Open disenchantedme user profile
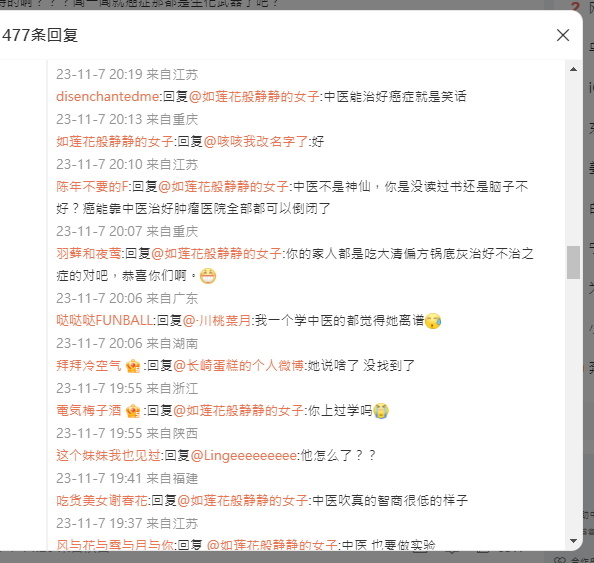The height and width of the screenshot is (563, 594). (x=108, y=96)
